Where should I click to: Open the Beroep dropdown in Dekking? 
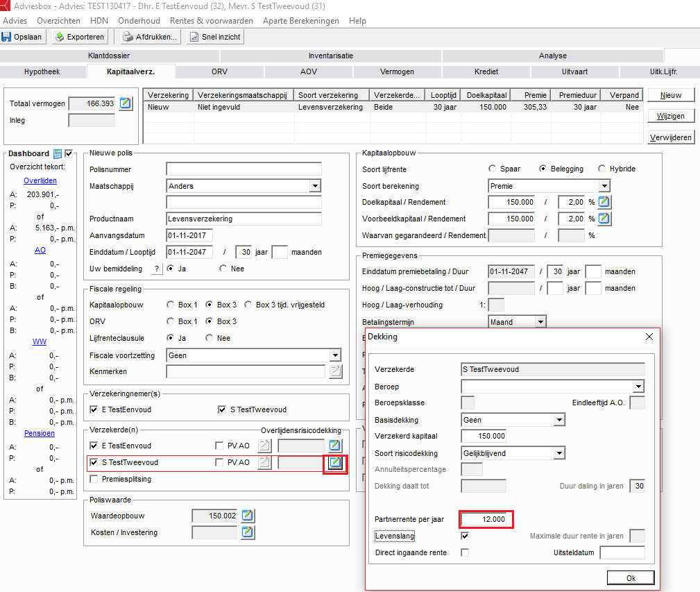[638, 386]
